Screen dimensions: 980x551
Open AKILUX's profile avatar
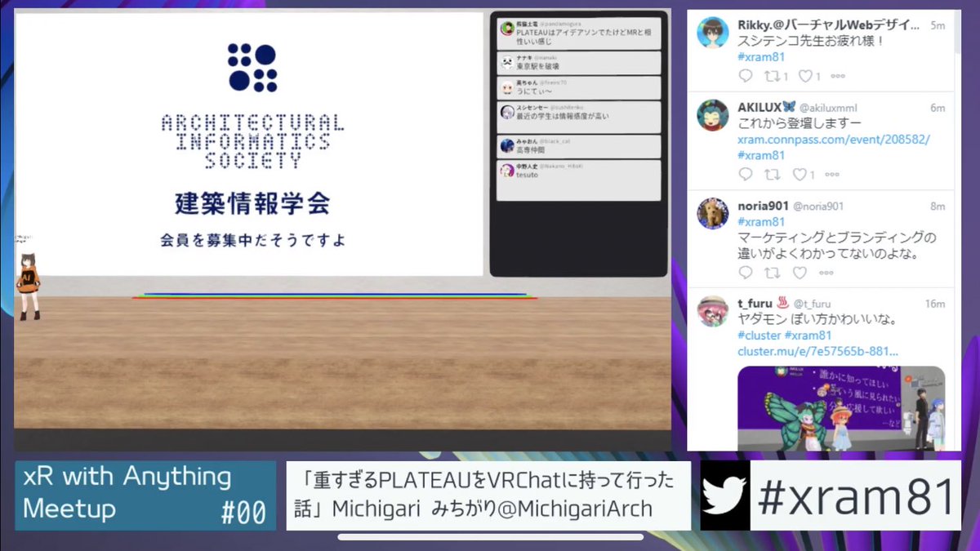coord(712,115)
